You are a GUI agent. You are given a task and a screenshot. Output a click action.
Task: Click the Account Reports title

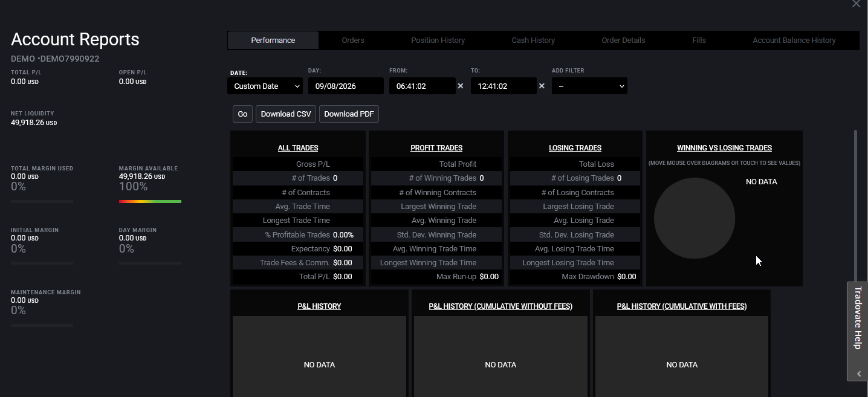pos(75,39)
